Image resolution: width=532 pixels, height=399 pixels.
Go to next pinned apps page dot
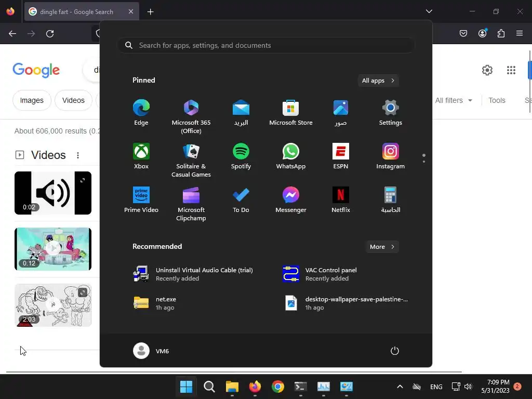424,162
